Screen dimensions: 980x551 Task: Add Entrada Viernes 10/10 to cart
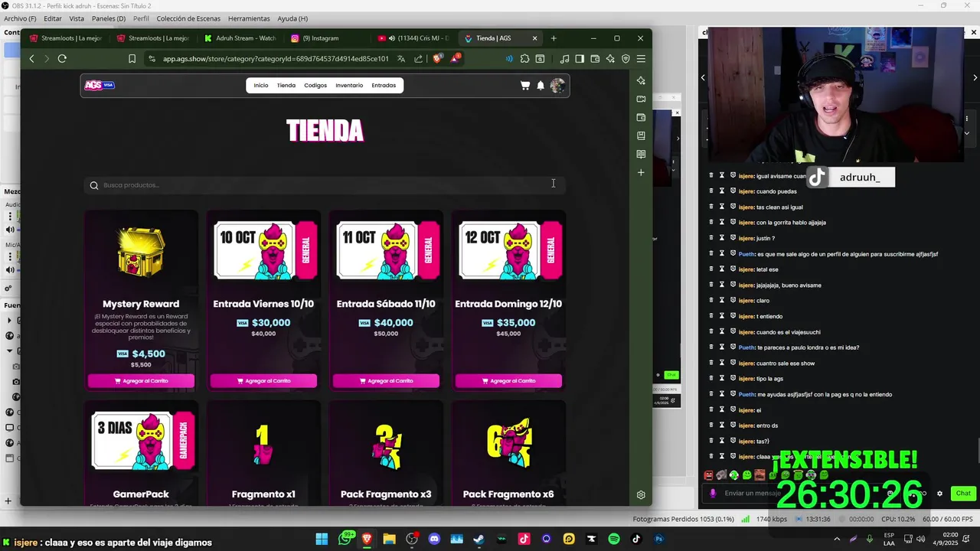coord(263,381)
